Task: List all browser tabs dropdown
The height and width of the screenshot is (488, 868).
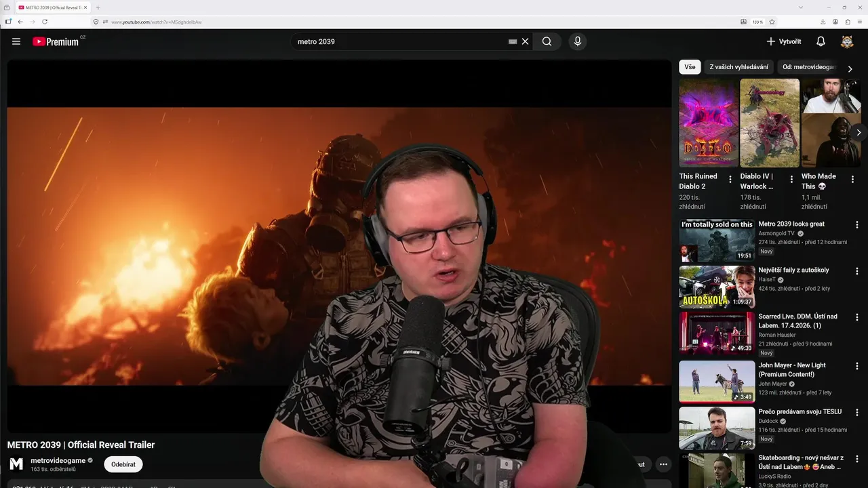Action: (x=801, y=7)
